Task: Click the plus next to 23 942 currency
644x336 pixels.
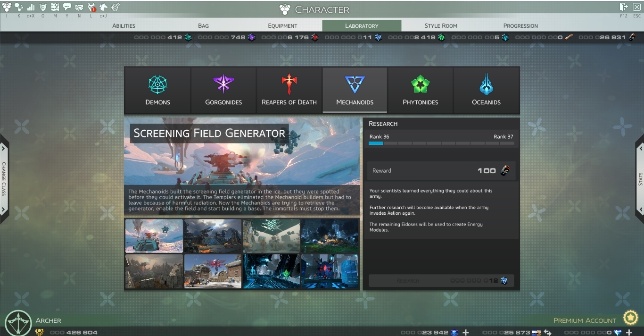Action: 465,332
